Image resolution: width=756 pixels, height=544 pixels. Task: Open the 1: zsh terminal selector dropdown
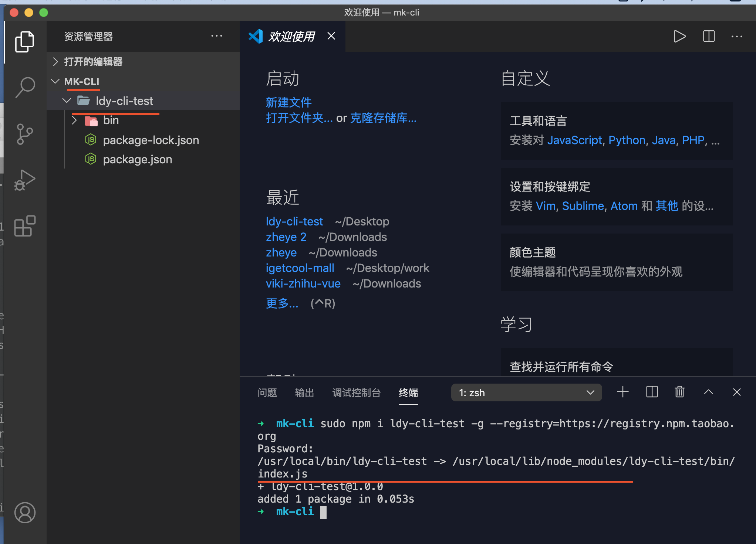tap(526, 392)
